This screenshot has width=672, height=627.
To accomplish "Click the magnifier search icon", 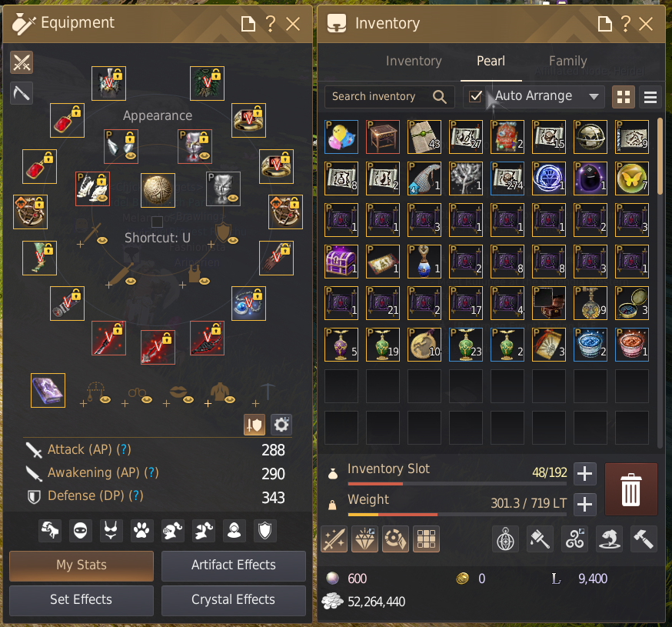I will click(439, 96).
